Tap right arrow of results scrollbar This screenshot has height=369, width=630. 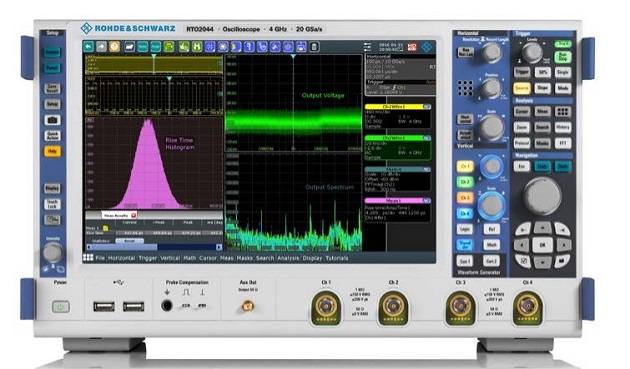219,247
